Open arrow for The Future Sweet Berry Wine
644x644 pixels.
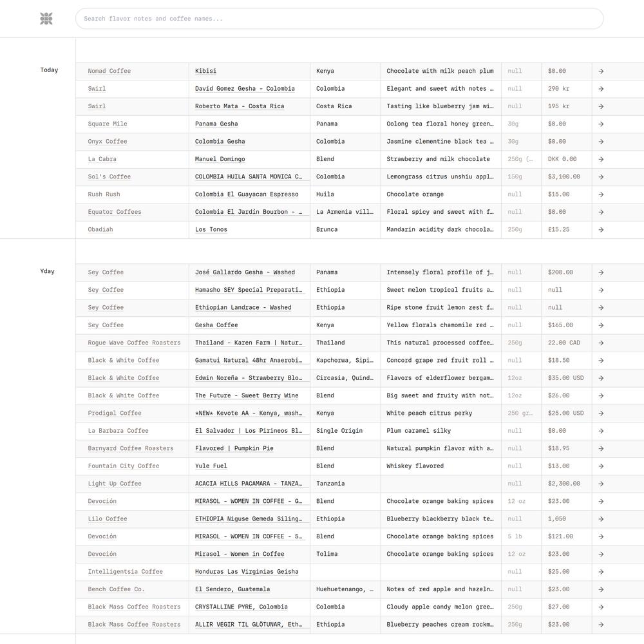tap(601, 396)
